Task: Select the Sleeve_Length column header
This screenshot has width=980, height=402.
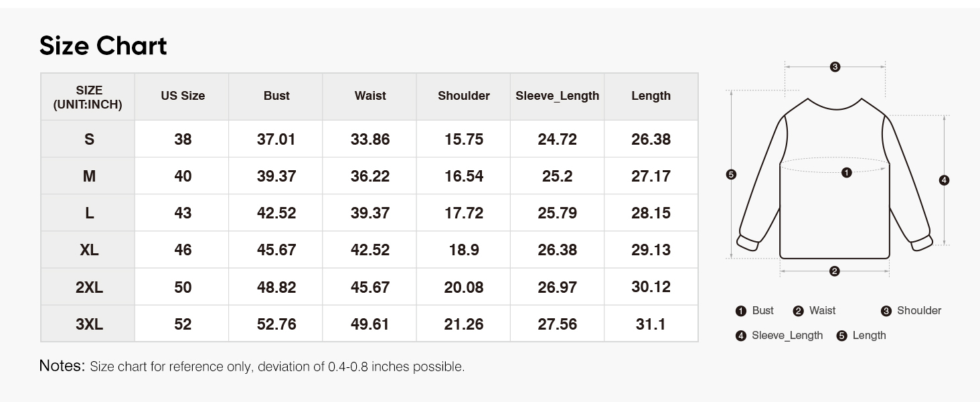Action: click(x=557, y=96)
